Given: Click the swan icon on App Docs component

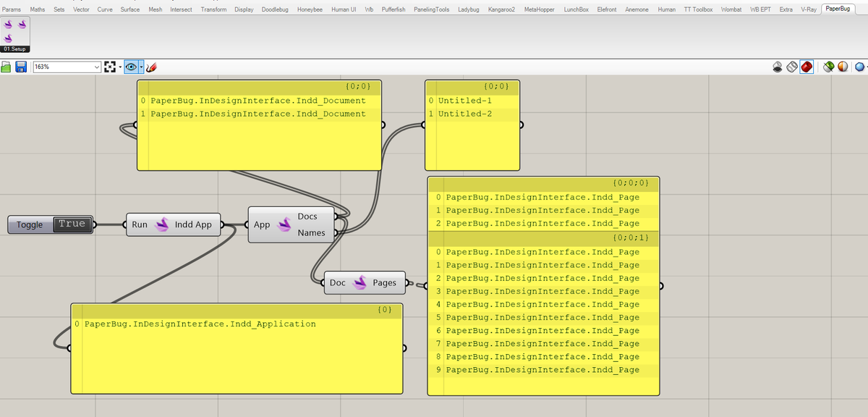Looking at the screenshot, I should (284, 224).
